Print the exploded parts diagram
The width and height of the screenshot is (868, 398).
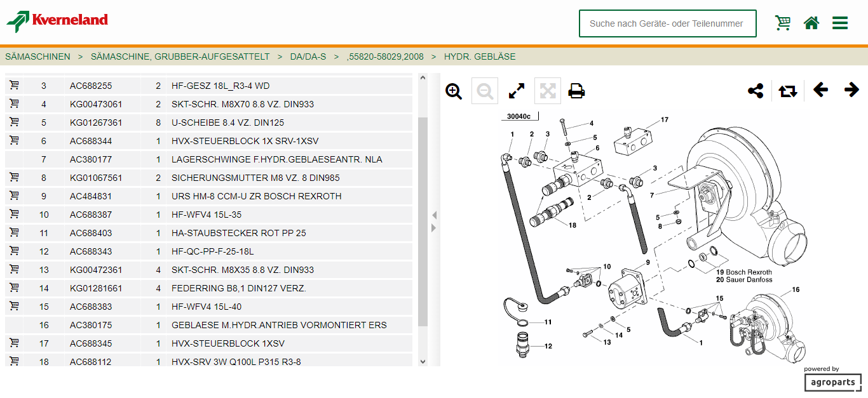click(576, 91)
